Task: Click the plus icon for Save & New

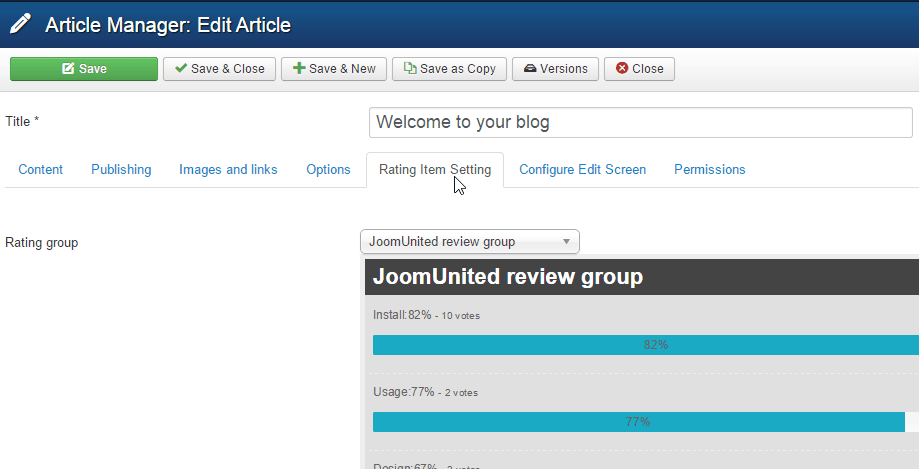Action: click(x=298, y=69)
